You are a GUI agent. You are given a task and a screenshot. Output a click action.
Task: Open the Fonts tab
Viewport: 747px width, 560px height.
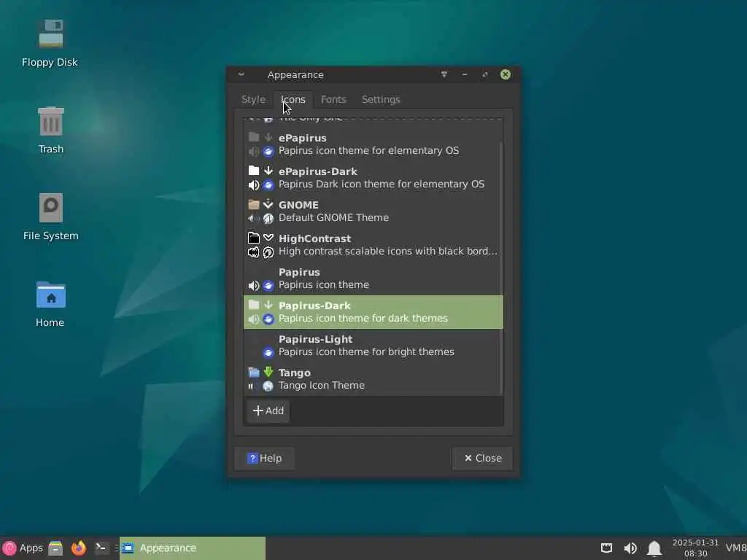(333, 99)
